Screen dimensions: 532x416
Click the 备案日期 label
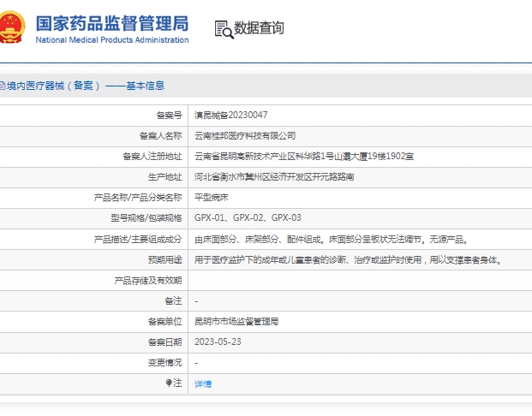click(x=164, y=342)
